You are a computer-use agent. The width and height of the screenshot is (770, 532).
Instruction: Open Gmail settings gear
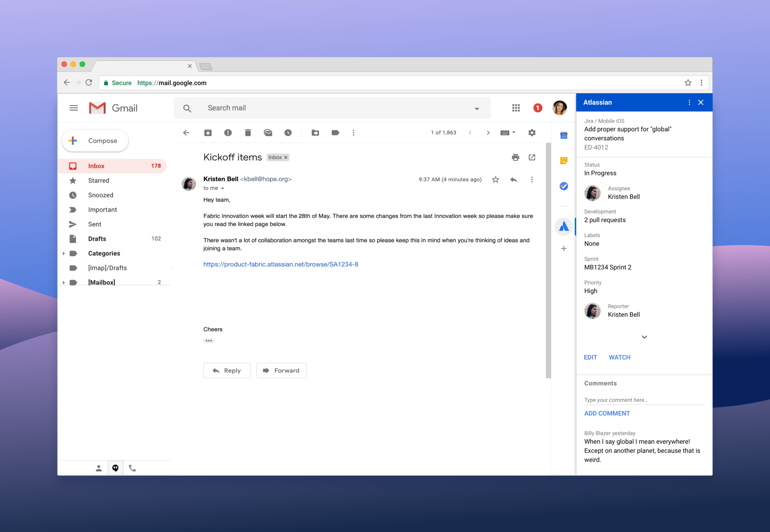click(532, 133)
